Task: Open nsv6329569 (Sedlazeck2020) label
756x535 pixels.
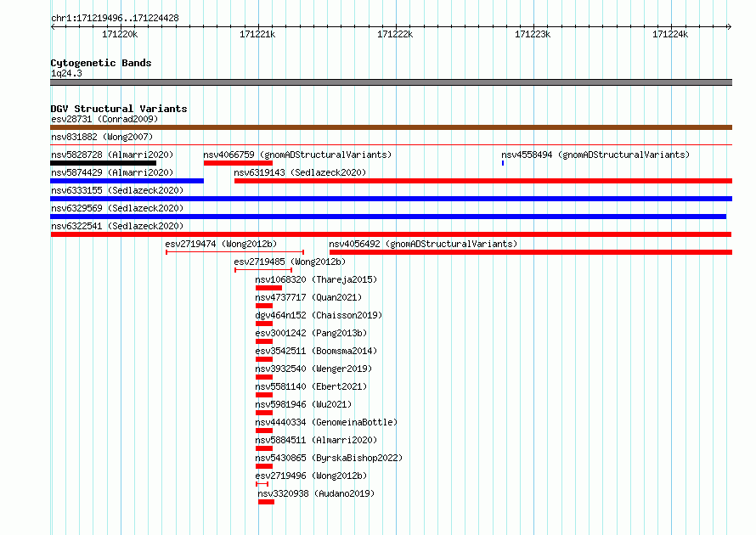Action: point(117,208)
